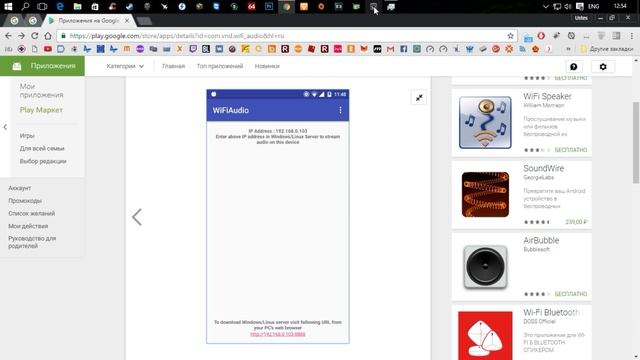Image resolution: width=640 pixels, height=360 pixels.
Task: Select the Приложения на Google tab
Action: (88, 20)
